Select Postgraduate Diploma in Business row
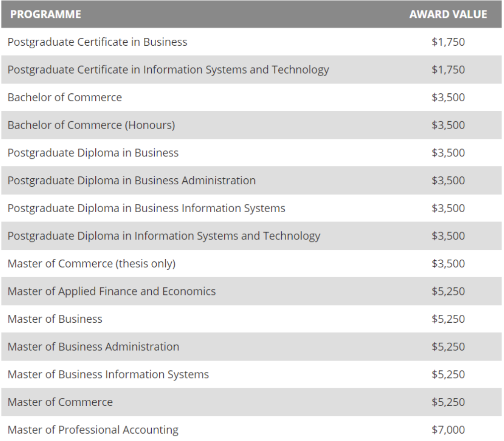 tap(252, 152)
